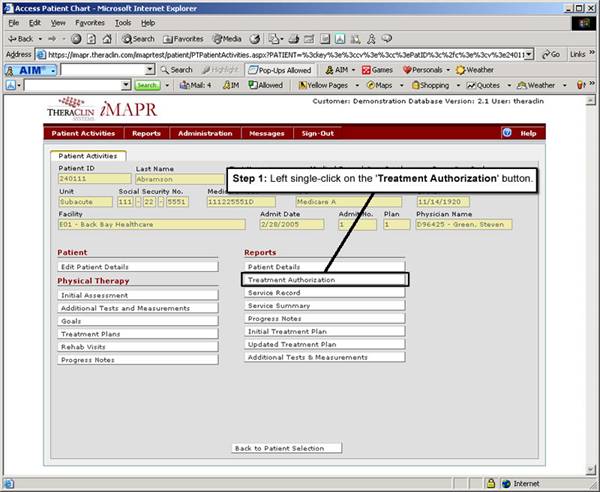Expand the address bar dropdown arrow
600x492 pixels.
coord(528,54)
